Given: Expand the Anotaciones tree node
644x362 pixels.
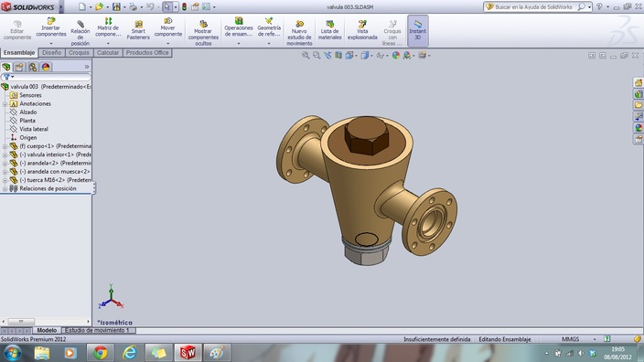Looking at the screenshot, I should pos(5,104).
